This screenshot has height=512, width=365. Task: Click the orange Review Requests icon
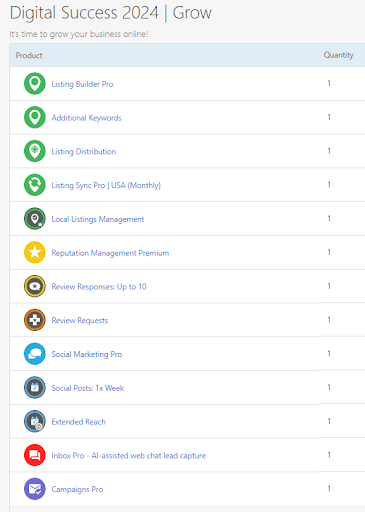[x=35, y=320]
